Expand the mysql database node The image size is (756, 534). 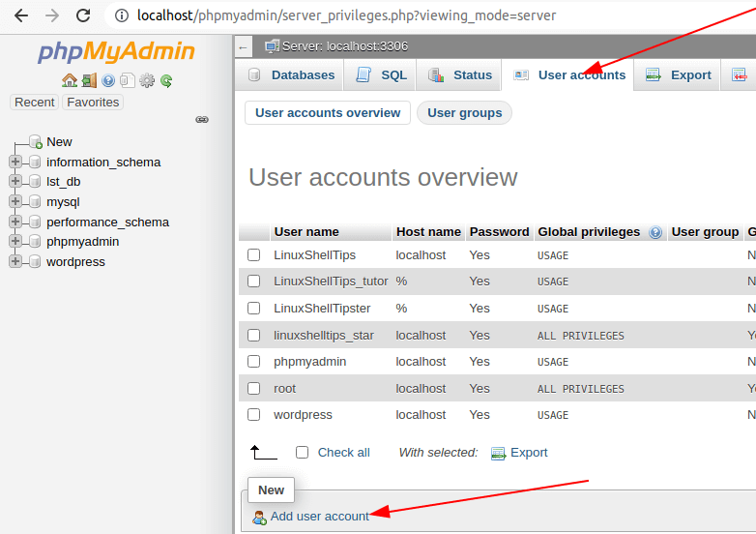(x=15, y=200)
